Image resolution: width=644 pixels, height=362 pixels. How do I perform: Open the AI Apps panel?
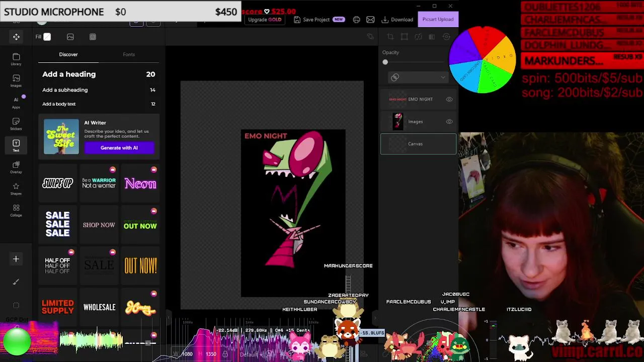(16, 103)
